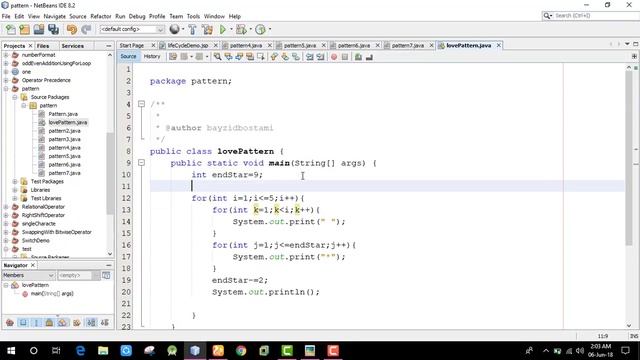Click the Undo toolbar icon

(x=72, y=29)
